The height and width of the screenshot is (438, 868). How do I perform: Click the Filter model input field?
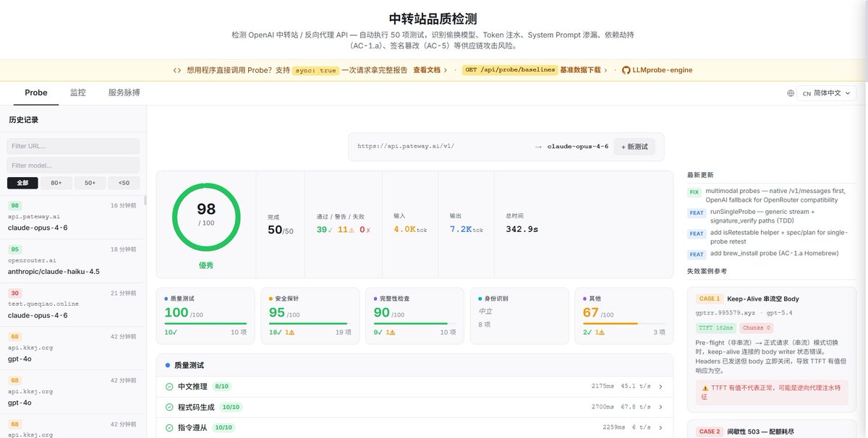(73, 166)
